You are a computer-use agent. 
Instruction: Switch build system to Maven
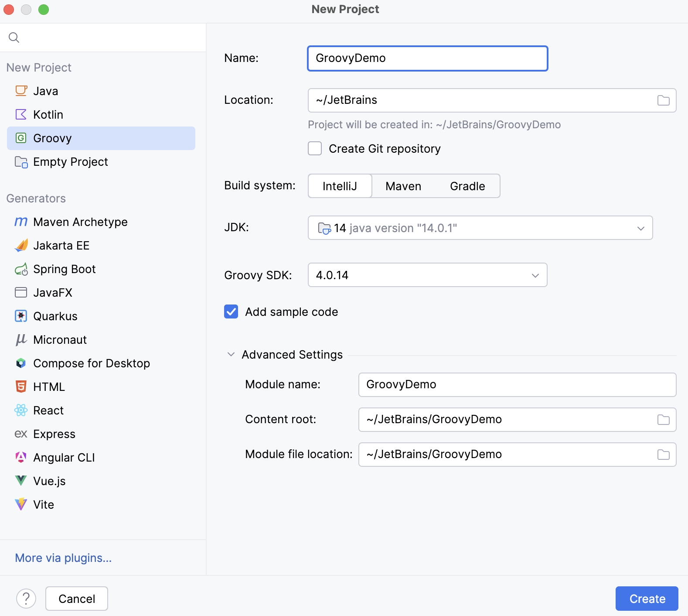(403, 186)
